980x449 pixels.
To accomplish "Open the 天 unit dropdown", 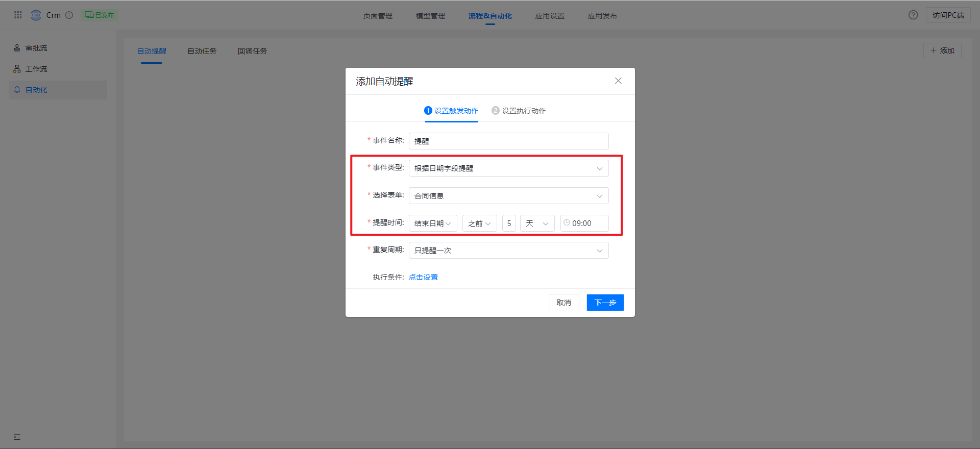I will coord(537,223).
